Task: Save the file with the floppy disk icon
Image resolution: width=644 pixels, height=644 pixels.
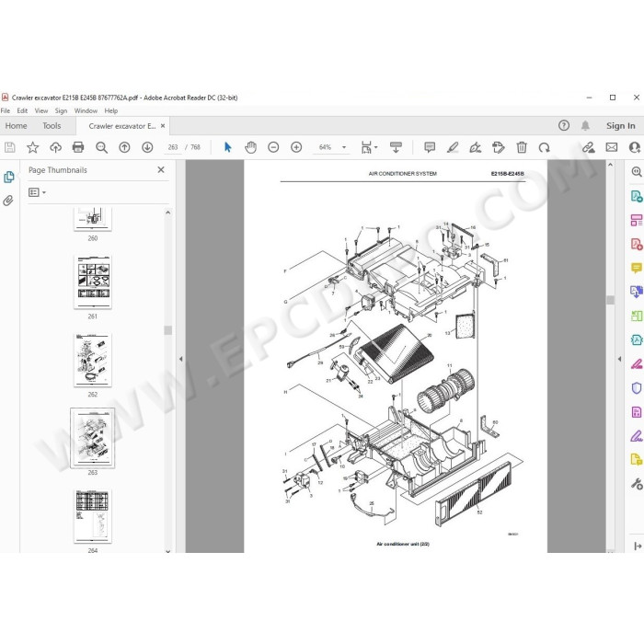Action: coord(10,147)
